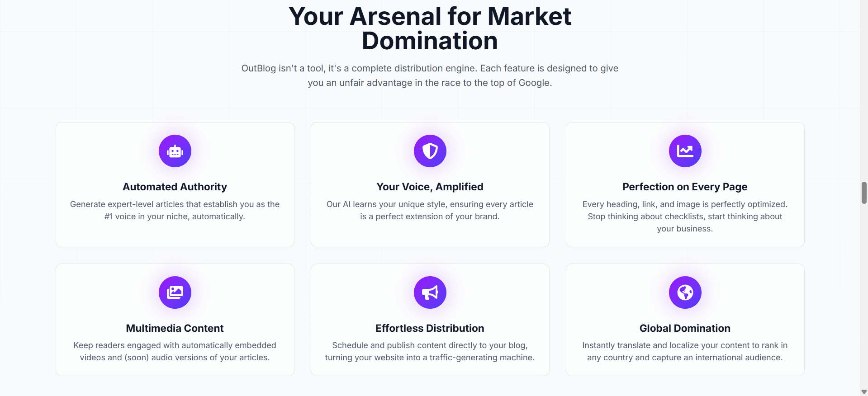Image resolution: width=868 pixels, height=396 pixels.
Task: Select the Global Domination feature card
Action: pos(684,320)
